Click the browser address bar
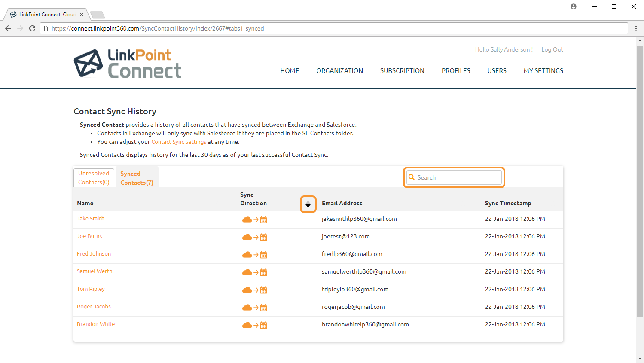644x363 pixels. (334, 28)
